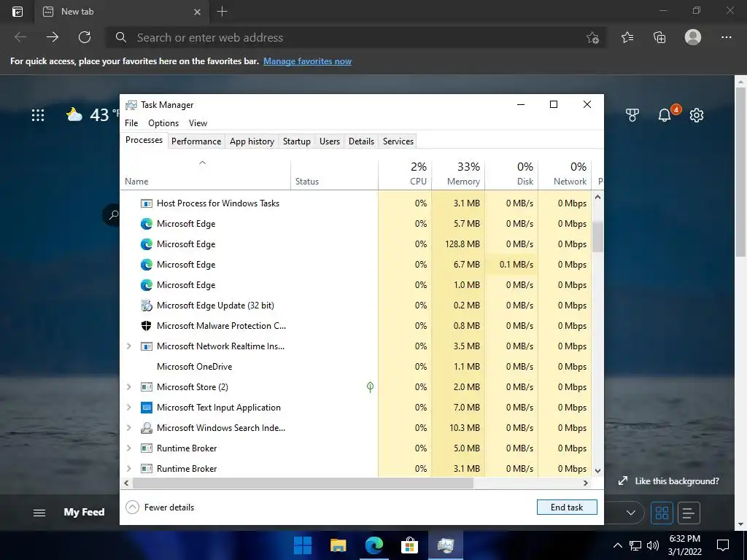Screen dimensions: 747x560
Task: Sort processes by the Memory column
Action: (458, 174)
